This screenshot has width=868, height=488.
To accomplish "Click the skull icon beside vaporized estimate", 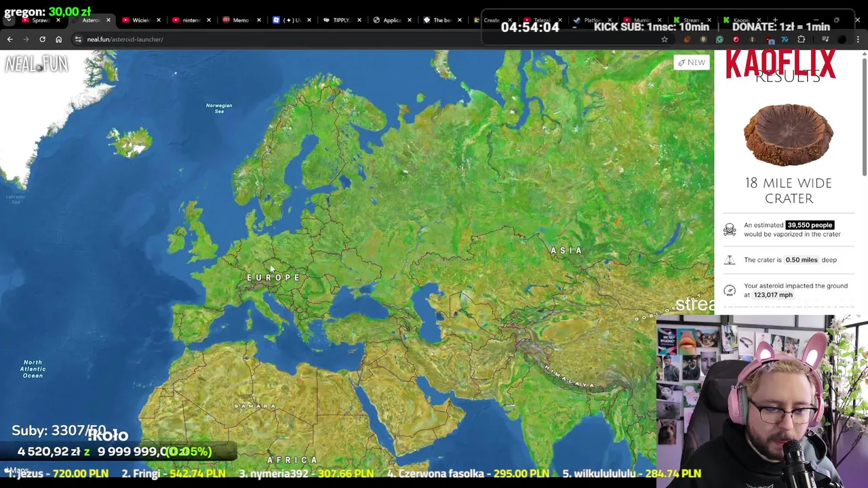I will [730, 230].
